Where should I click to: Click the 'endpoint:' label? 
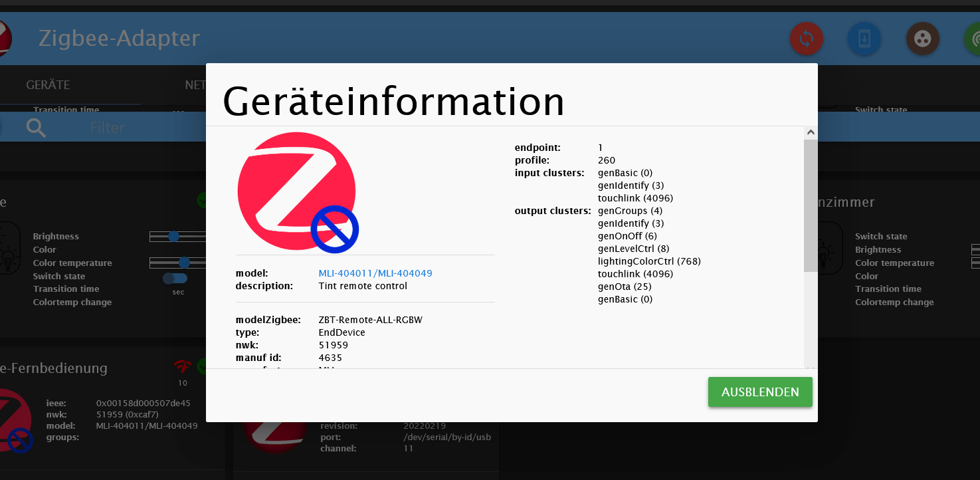(538, 148)
